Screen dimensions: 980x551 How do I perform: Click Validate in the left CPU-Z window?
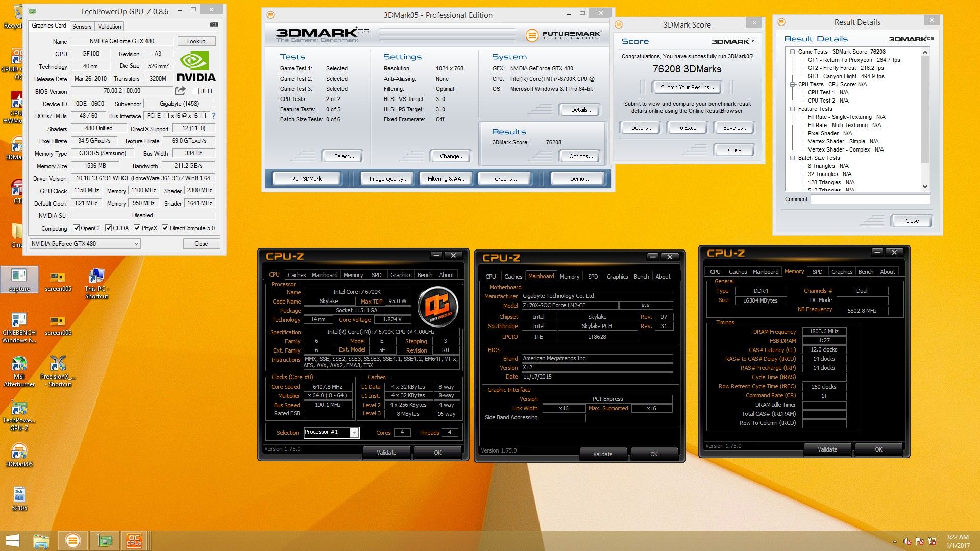tap(386, 453)
